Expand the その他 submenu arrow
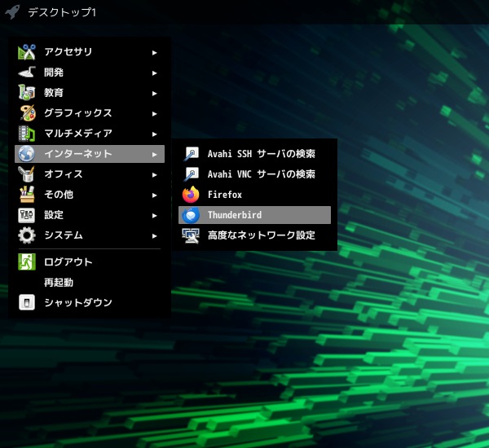Viewport: 489px width, 448px height. (154, 195)
